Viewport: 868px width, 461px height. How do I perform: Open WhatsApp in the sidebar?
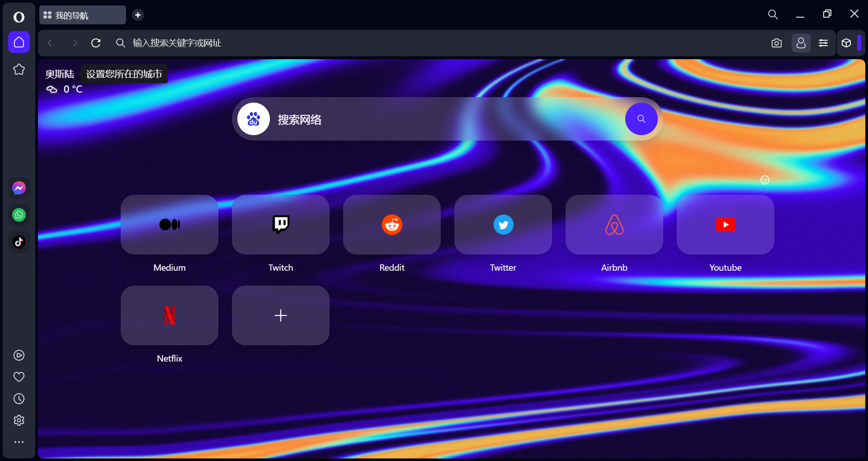coord(19,215)
